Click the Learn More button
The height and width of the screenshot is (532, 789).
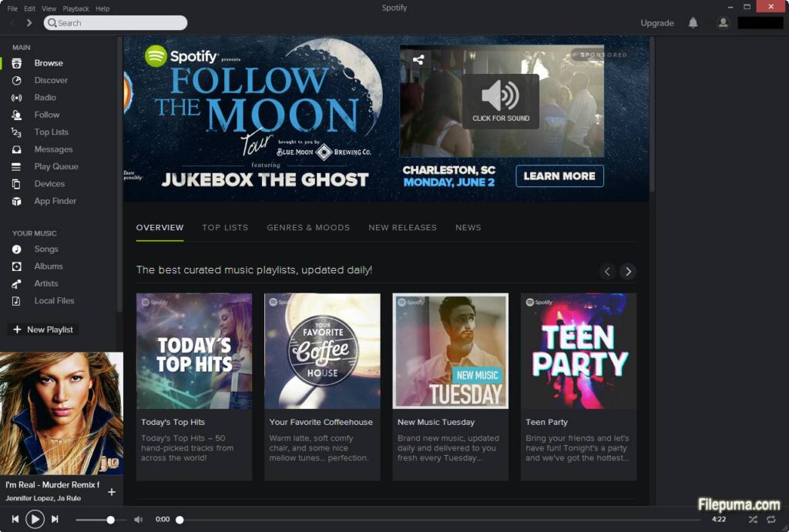point(559,176)
